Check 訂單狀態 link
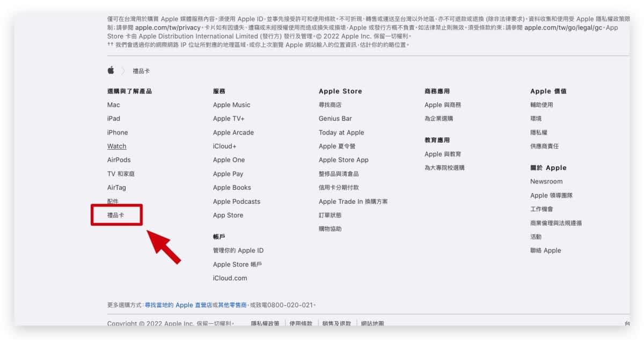644x340 pixels. click(x=330, y=215)
